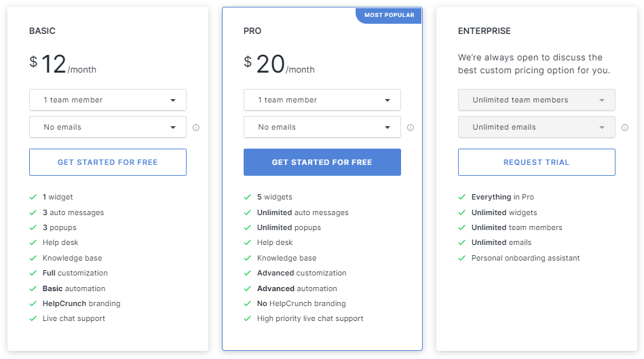The image size is (644, 359).
Task: Click the Most Popular badge
Action: pos(389,15)
